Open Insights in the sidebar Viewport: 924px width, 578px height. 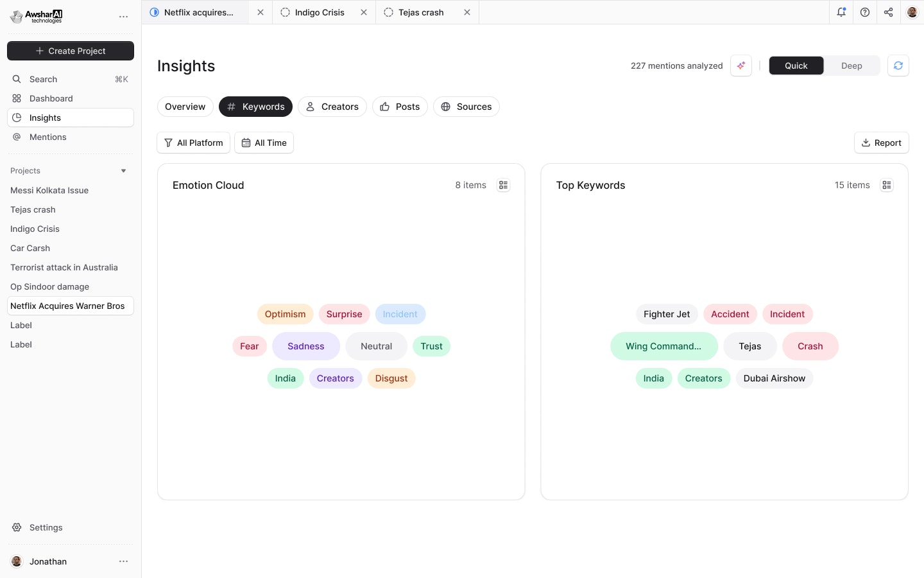(x=71, y=118)
